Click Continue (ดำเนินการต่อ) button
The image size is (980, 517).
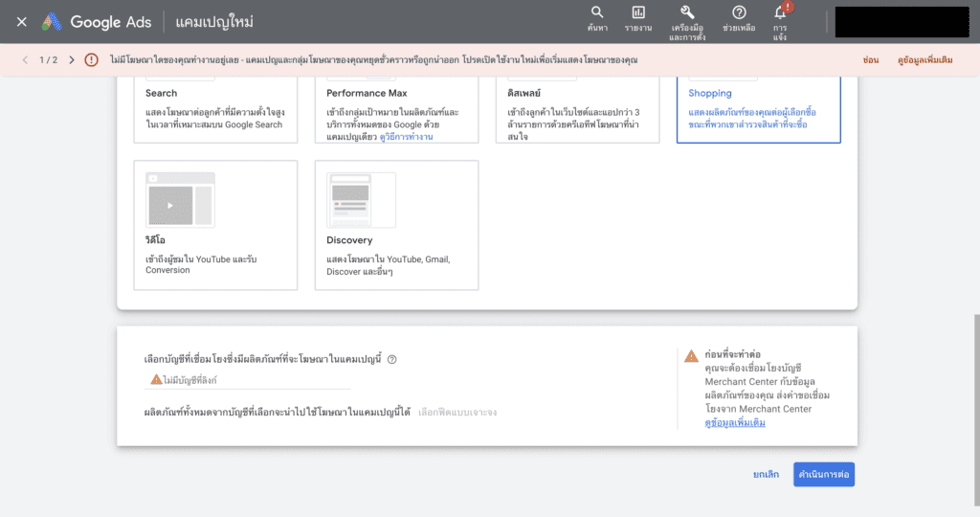click(824, 475)
